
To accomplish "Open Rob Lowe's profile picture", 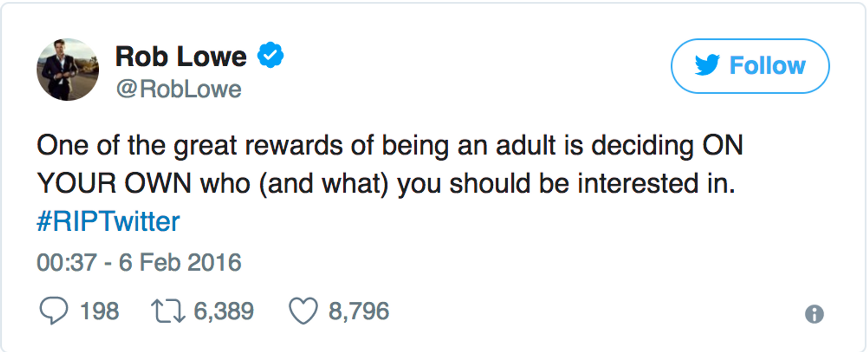I will click(x=68, y=69).
